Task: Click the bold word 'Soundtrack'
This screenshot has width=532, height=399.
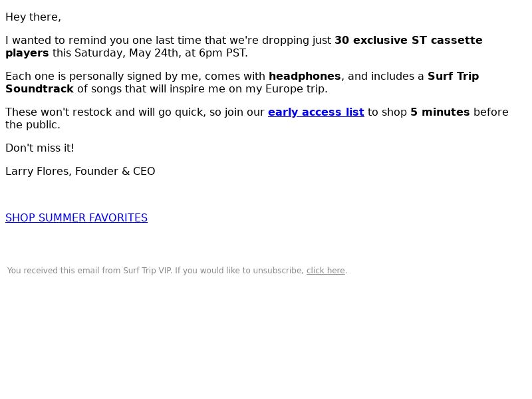Action: coord(39,89)
